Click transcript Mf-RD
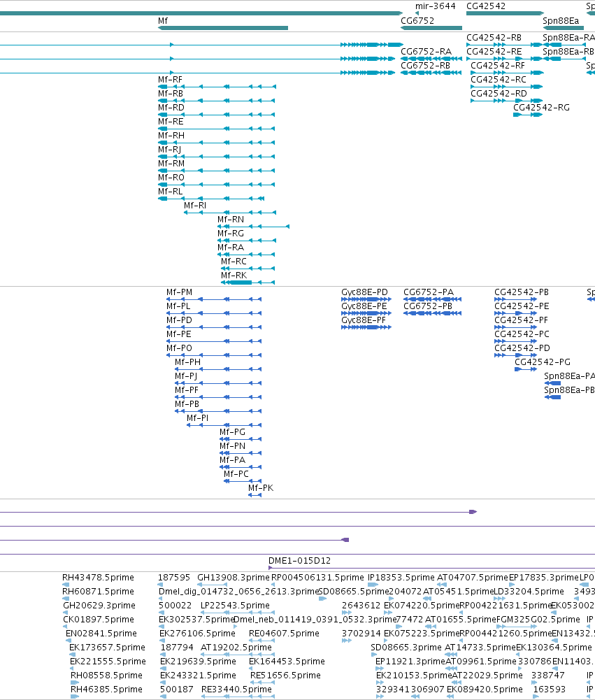 point(171,108)
